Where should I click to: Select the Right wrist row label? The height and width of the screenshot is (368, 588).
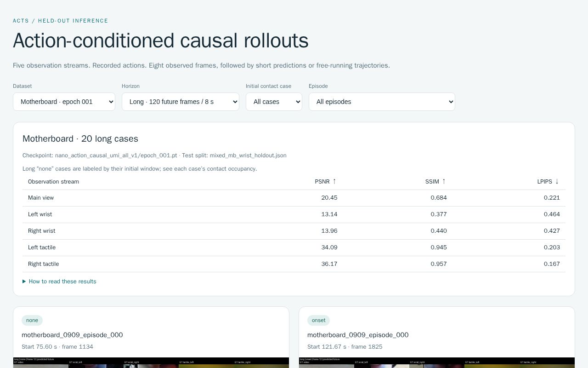(x=42, y=231)
